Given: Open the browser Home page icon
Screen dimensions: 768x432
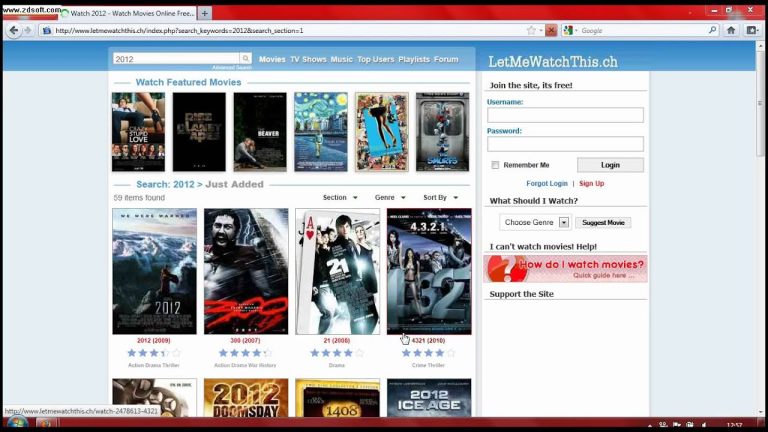Looking at the screenshot, I should pos(731,30).
